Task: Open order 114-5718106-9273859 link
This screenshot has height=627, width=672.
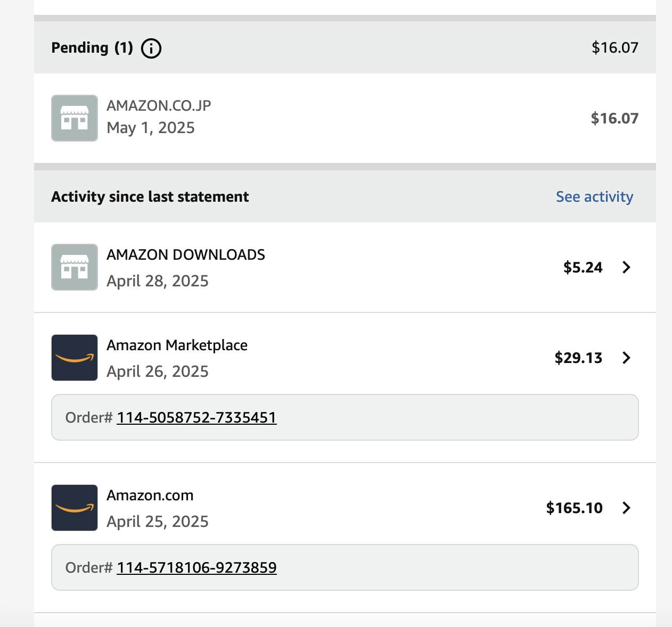Action: point(196,567)
